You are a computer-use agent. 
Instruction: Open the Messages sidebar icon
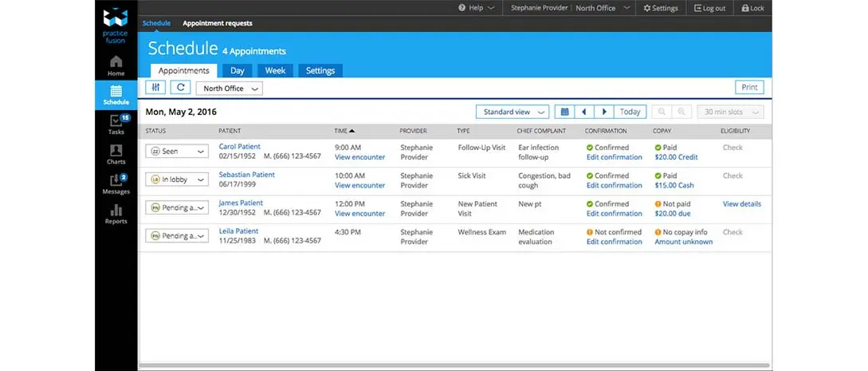point(116,184)
